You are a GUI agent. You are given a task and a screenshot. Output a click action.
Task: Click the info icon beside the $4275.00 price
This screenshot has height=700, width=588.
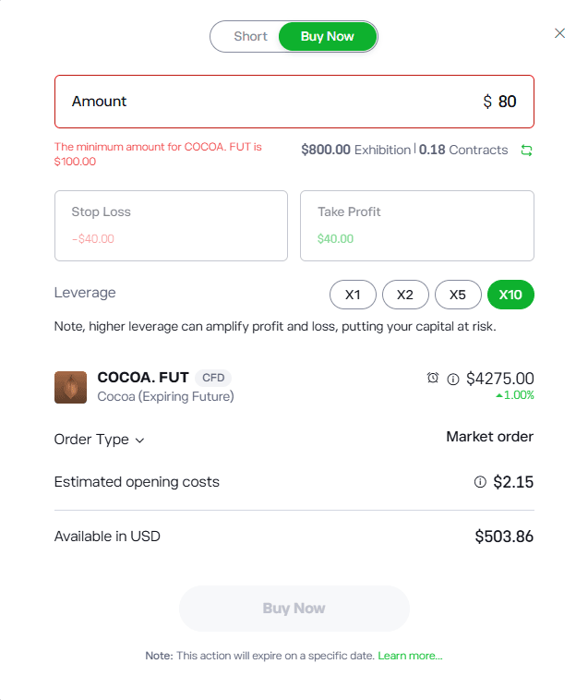[453, 379]
